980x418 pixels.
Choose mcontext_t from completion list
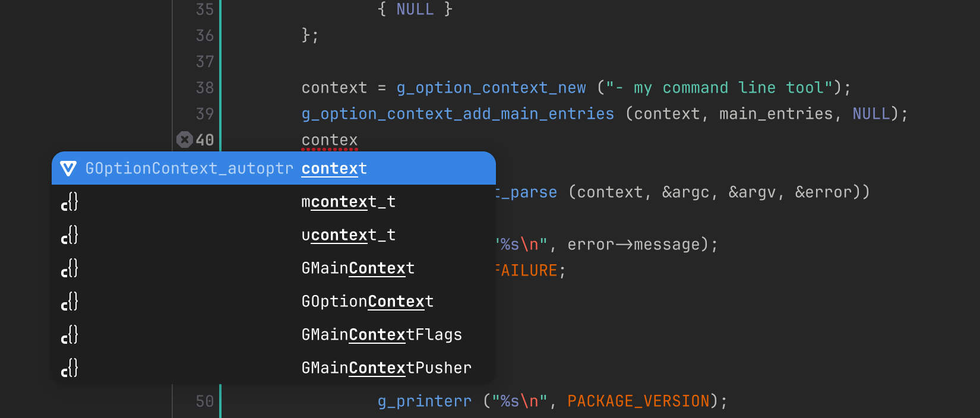[x=274, y=202]
